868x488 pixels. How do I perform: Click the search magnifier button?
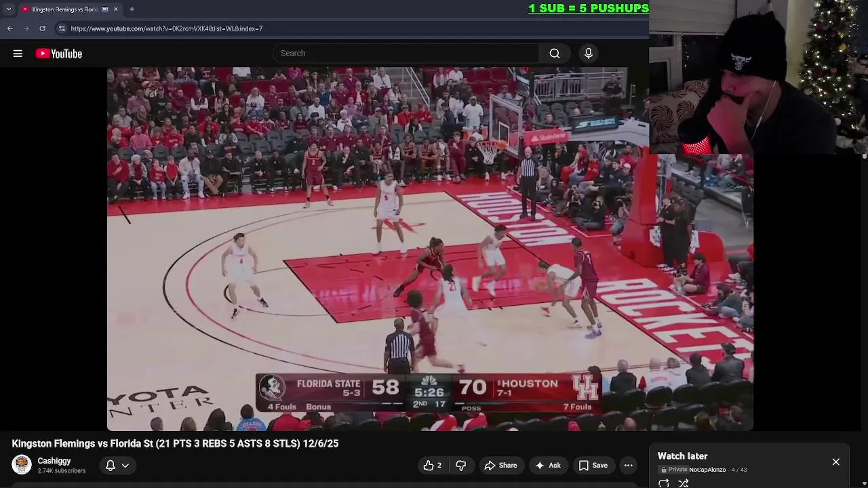[555, 54]
